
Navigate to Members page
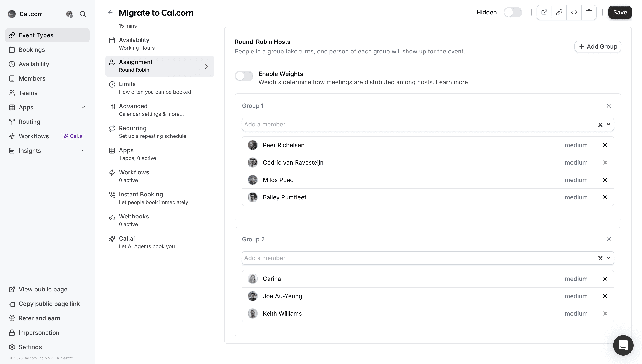pos(47,78)
